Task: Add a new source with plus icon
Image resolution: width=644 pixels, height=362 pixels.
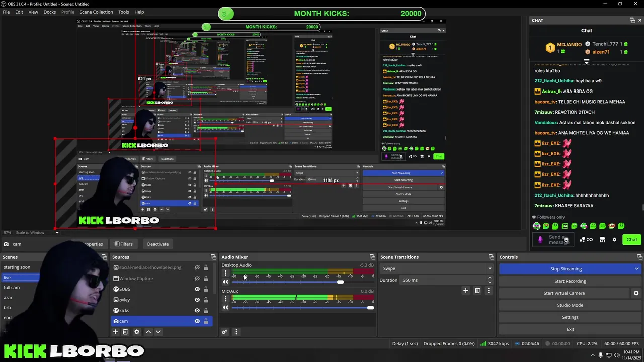Action: pyautogui.click(x=115, y=332)
